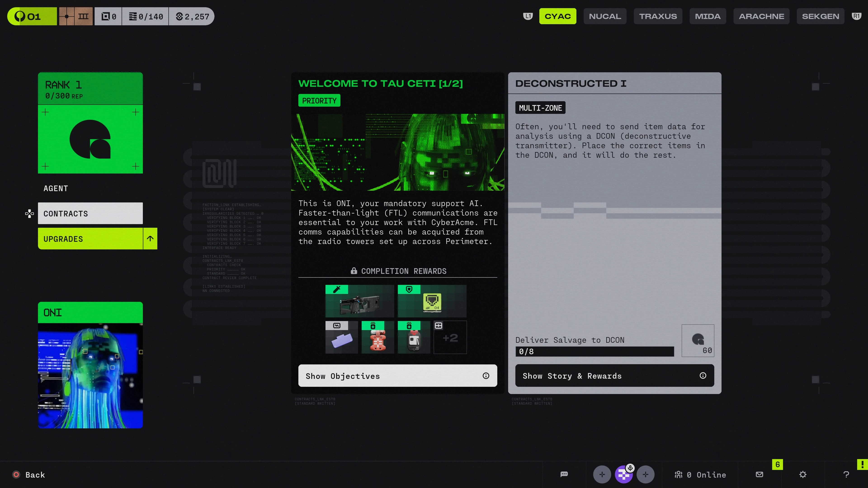
Task: Open settings gear icon
Action: [x=803, y=474]
